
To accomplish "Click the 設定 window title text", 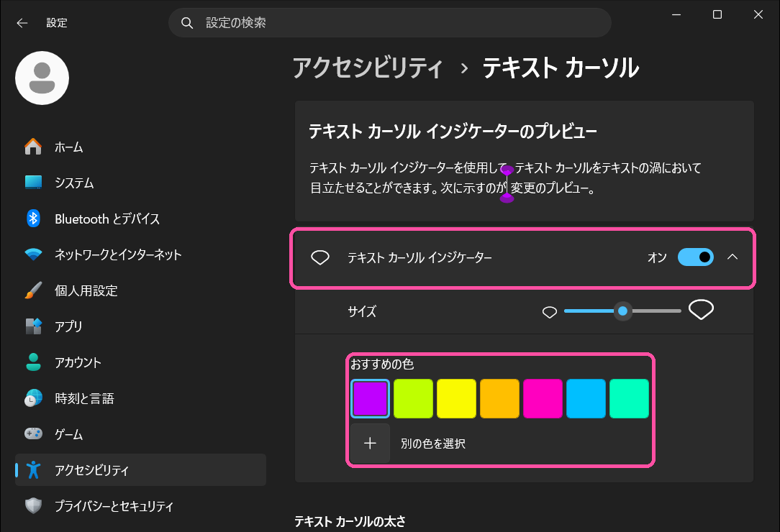I will point(57,23).
